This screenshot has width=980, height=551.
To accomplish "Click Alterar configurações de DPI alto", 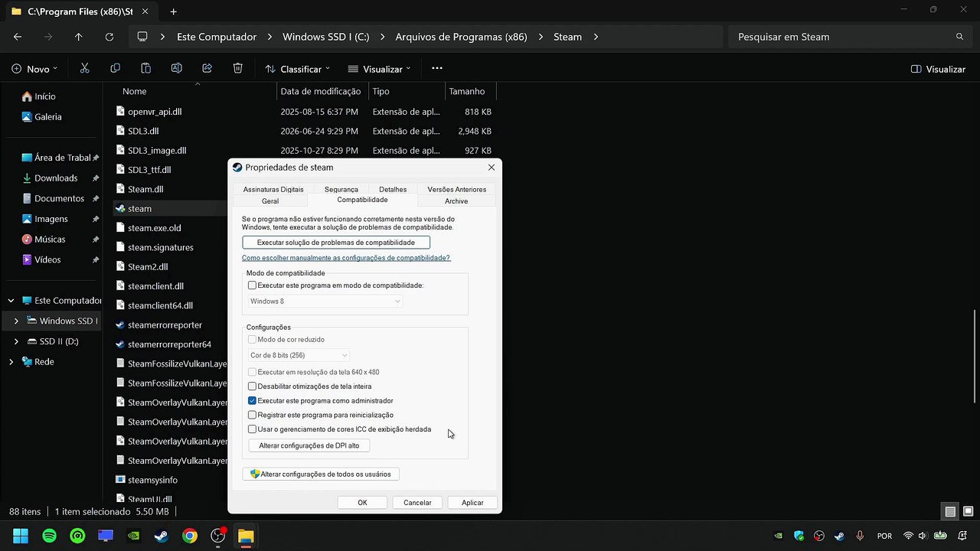I will coord(309,445).
